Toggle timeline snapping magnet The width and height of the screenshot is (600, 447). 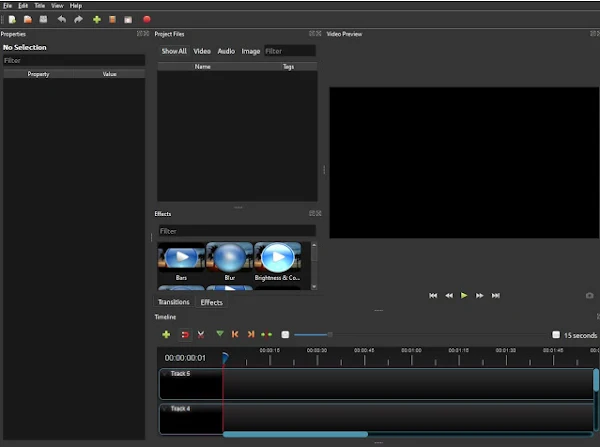[185, 335]
